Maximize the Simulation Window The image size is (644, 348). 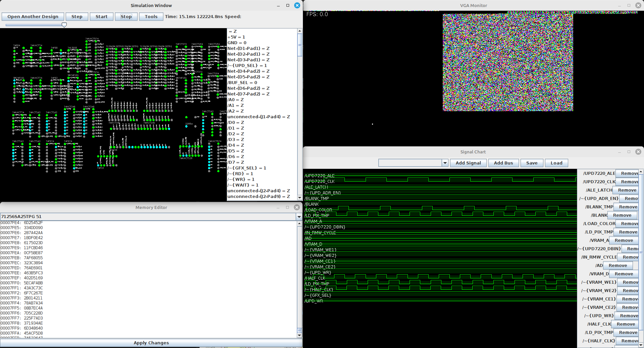tap(287, 5)
